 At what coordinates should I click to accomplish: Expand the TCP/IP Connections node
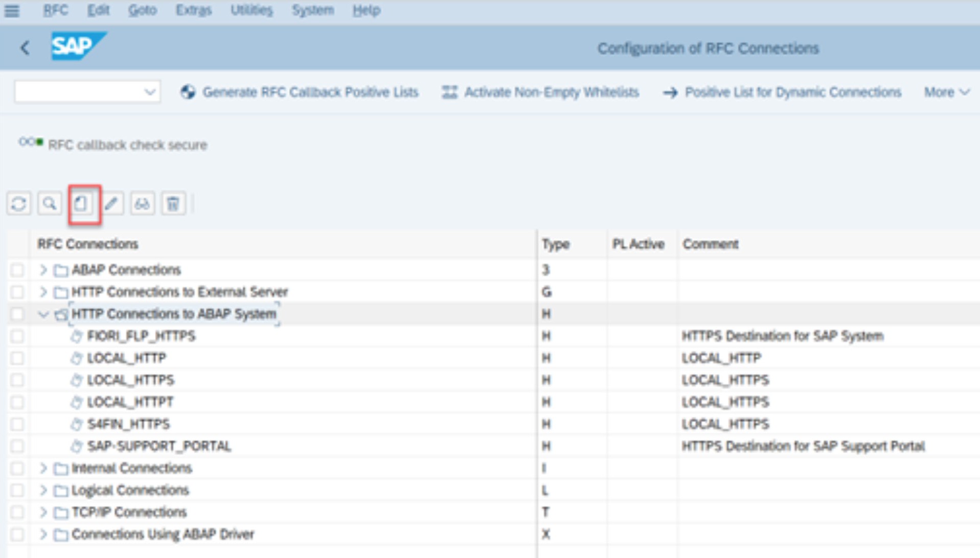(x=43, y=512)
